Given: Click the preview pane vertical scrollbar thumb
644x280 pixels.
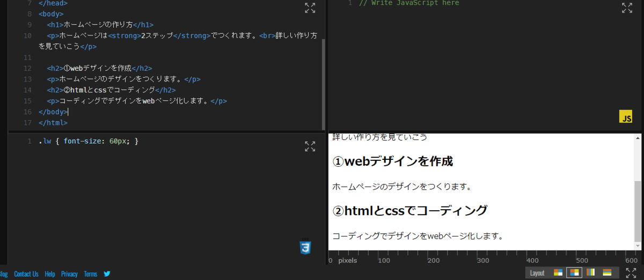Looking at the screenshot, I should [638, 212].
